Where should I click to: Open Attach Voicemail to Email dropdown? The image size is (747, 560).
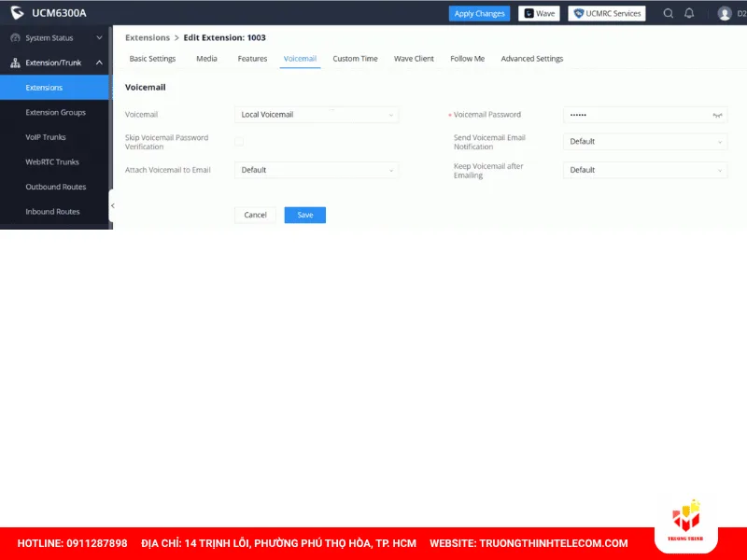point(317,170)
